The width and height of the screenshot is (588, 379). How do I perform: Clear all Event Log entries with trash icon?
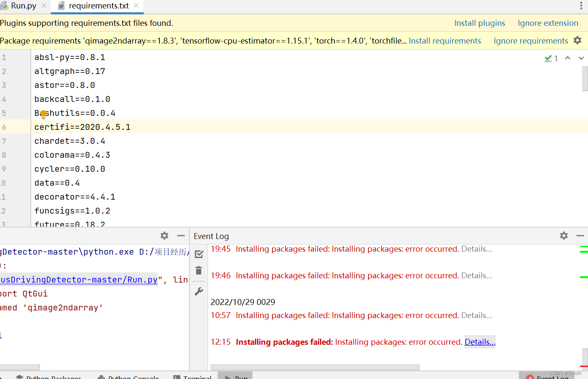199,270
